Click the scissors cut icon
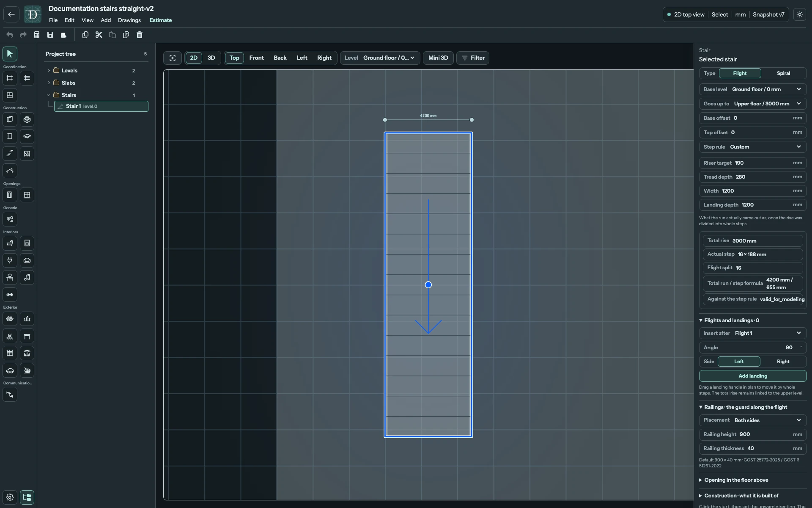The width and height of the screenshot is (812, 508). [x=99, y=35]
